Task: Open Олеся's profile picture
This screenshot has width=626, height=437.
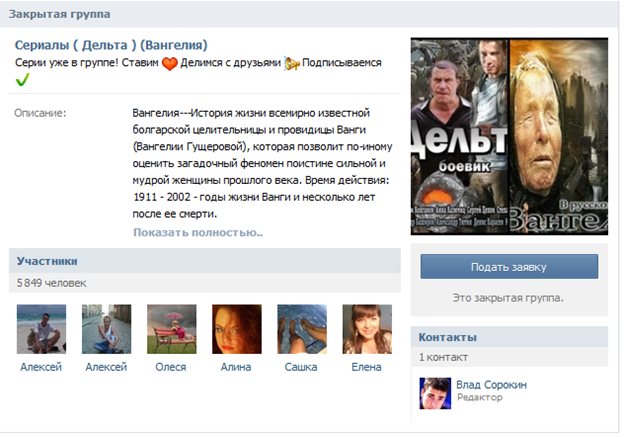Action: click(x=172, y=329)
